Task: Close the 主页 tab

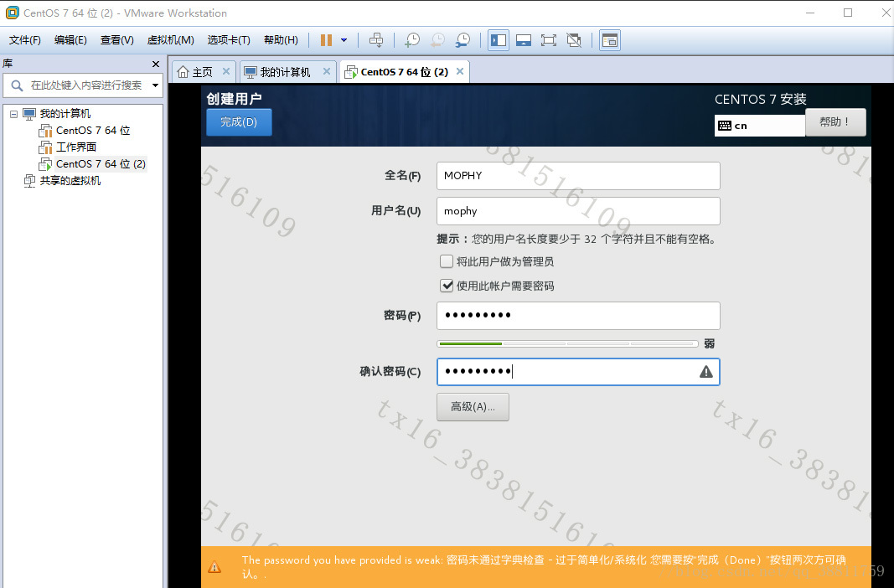Action: [x=226, y=71]
